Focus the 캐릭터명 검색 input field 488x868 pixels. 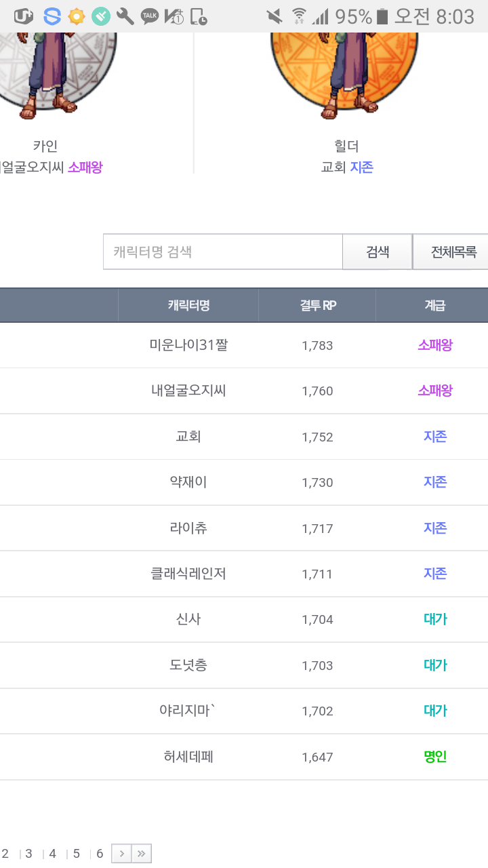coord(223,252)
